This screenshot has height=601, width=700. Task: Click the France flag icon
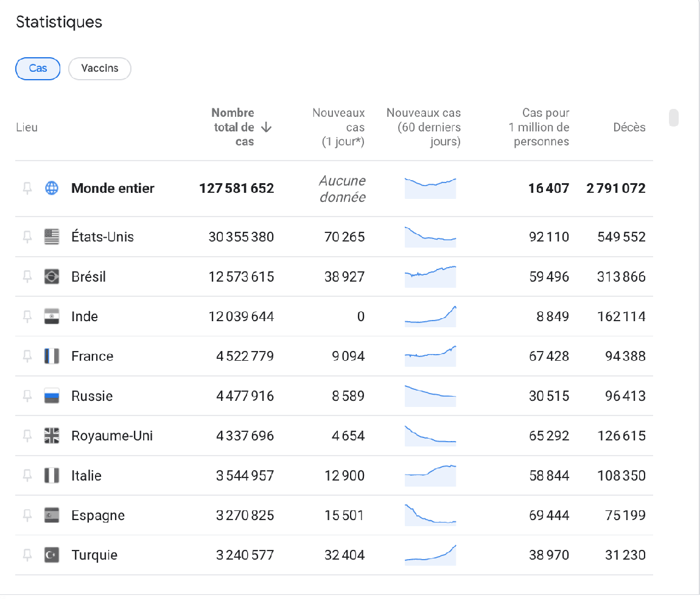(52, 356)
